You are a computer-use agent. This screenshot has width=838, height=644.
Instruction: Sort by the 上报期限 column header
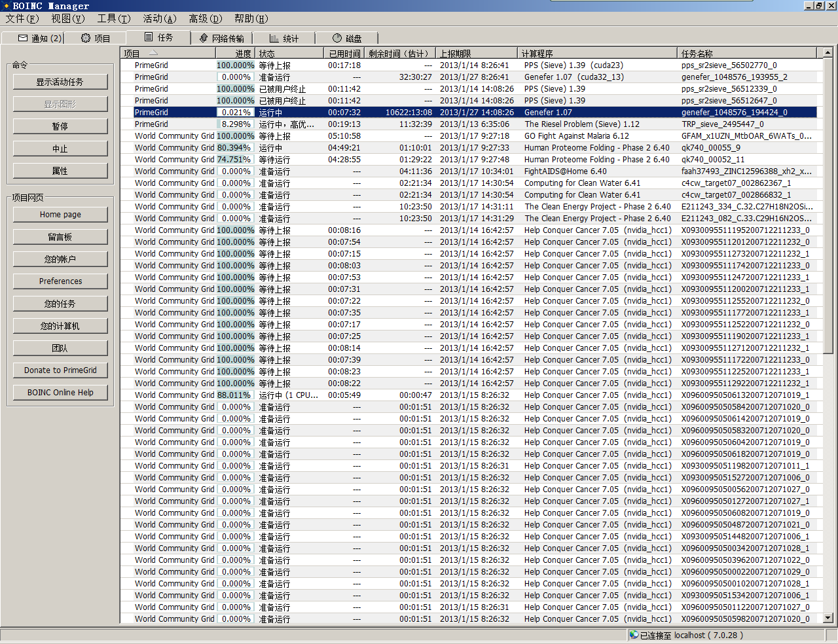477,54
